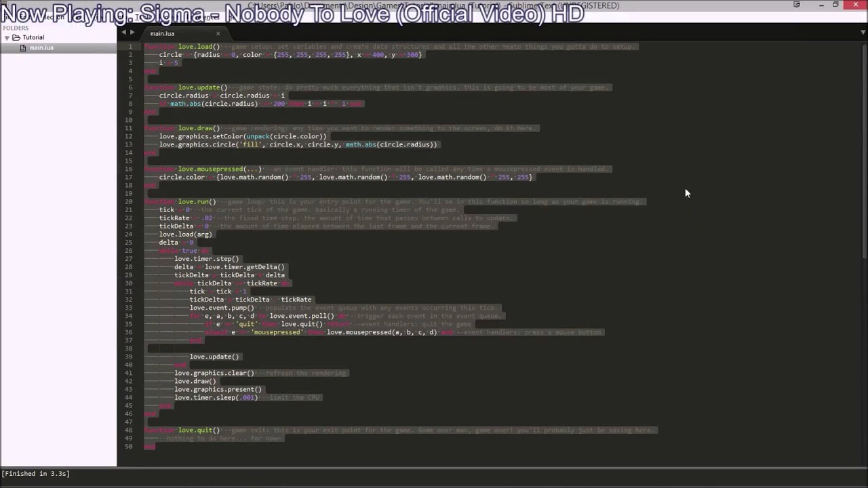Select the Tutorial folder name in the sidebar
The width and height of the screenshot is (868, 488).
[33, 38]
